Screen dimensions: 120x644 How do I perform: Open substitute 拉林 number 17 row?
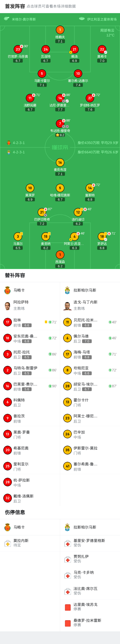pyautogui.click(x=30, y=322)
